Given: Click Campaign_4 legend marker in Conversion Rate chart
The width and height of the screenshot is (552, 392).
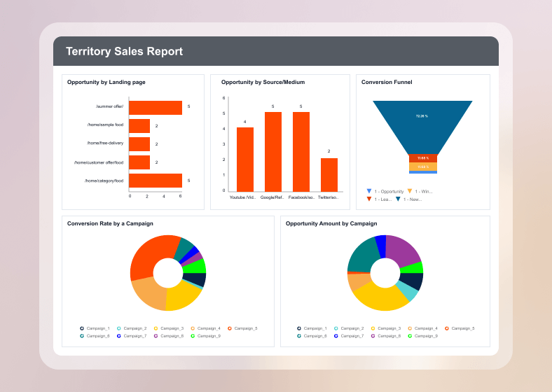Looking at the screenshot, I should (193, 328).
